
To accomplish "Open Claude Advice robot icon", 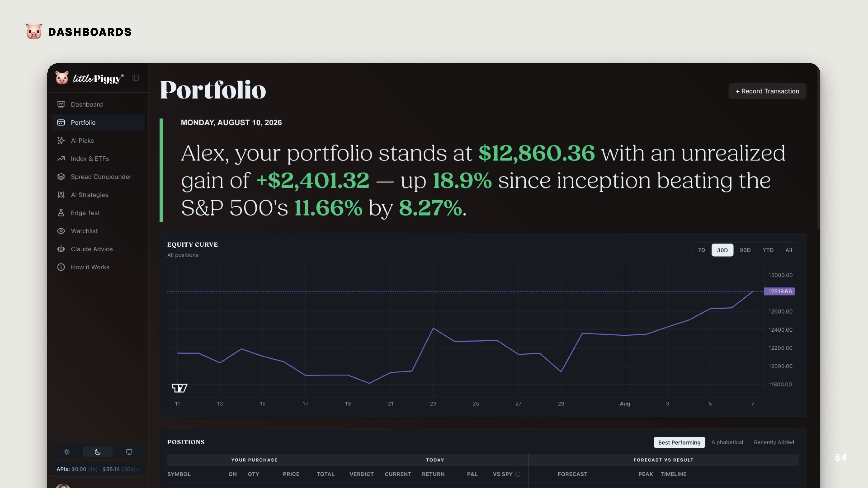I will point(61,249).
